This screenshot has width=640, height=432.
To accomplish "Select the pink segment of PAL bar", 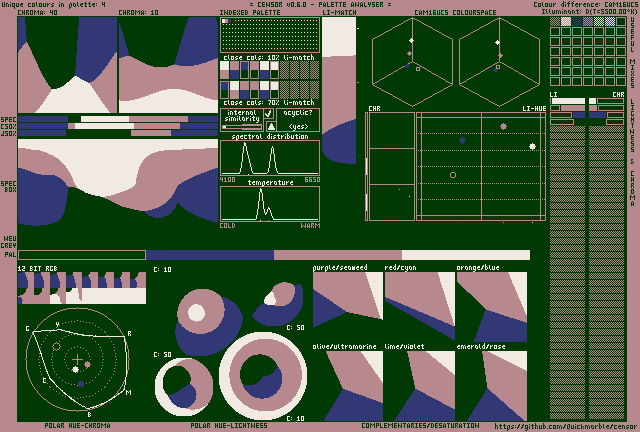I will 338,255.
